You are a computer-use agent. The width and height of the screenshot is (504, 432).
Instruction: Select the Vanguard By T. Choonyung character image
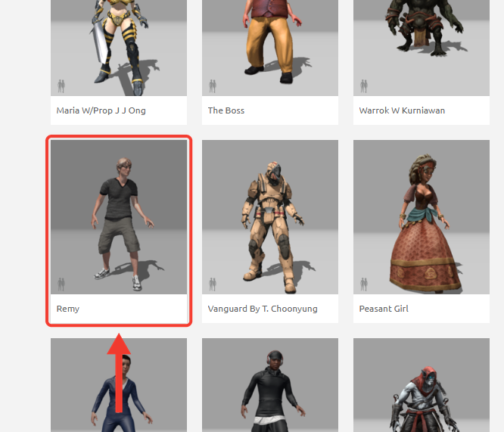pyautogui.click(x=270, y=217)
